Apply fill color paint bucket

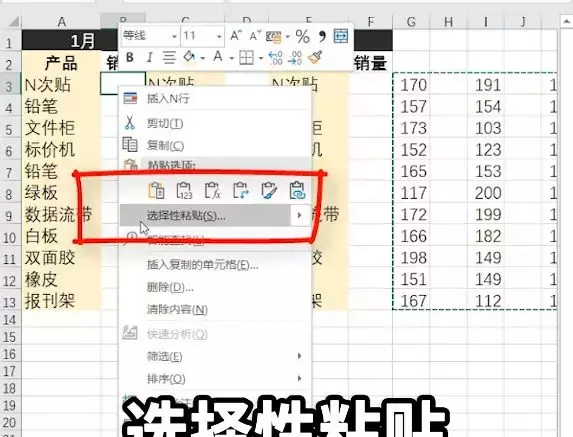(189, 57)
